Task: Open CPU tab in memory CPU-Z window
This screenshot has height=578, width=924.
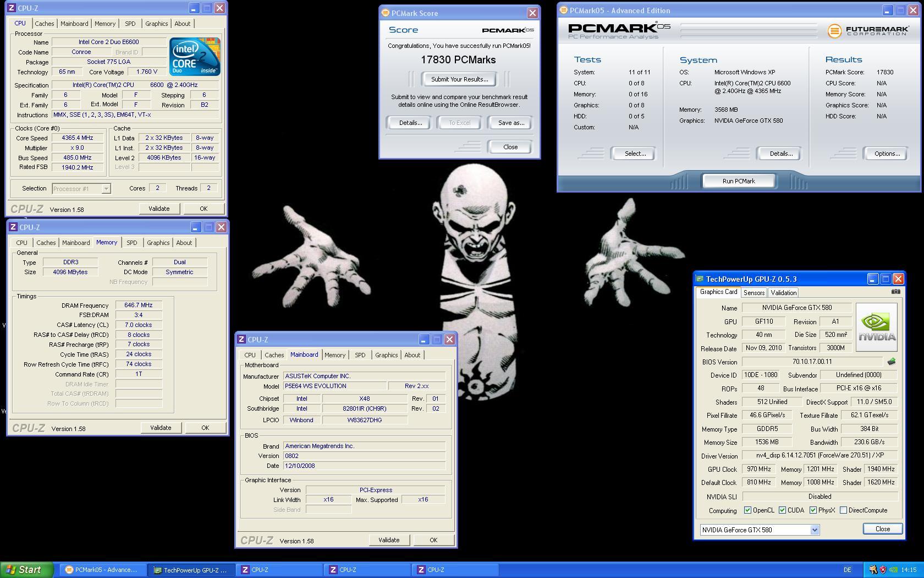Action: [x=22, y=243]
